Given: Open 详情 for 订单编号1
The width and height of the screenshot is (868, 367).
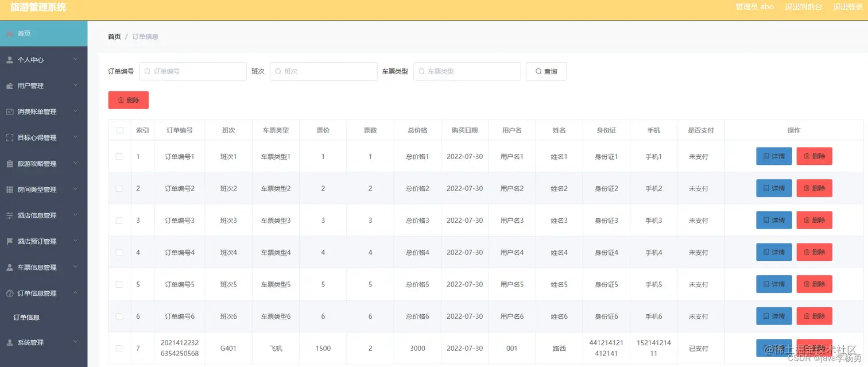Looking at the screenshot, I should (774, 156).
